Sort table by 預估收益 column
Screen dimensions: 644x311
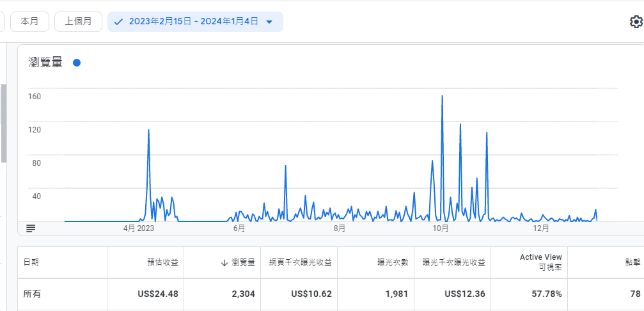pos(162,262)
